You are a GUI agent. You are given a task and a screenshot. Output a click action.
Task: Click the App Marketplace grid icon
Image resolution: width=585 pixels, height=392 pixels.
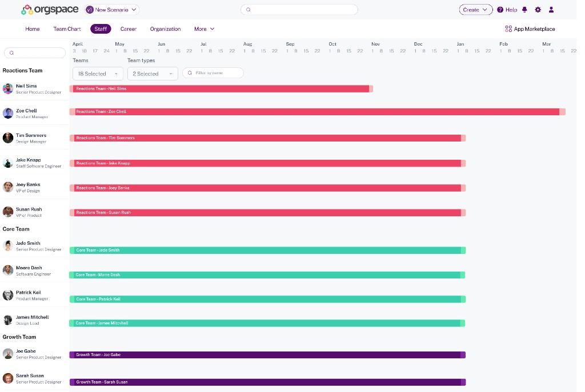508,29
